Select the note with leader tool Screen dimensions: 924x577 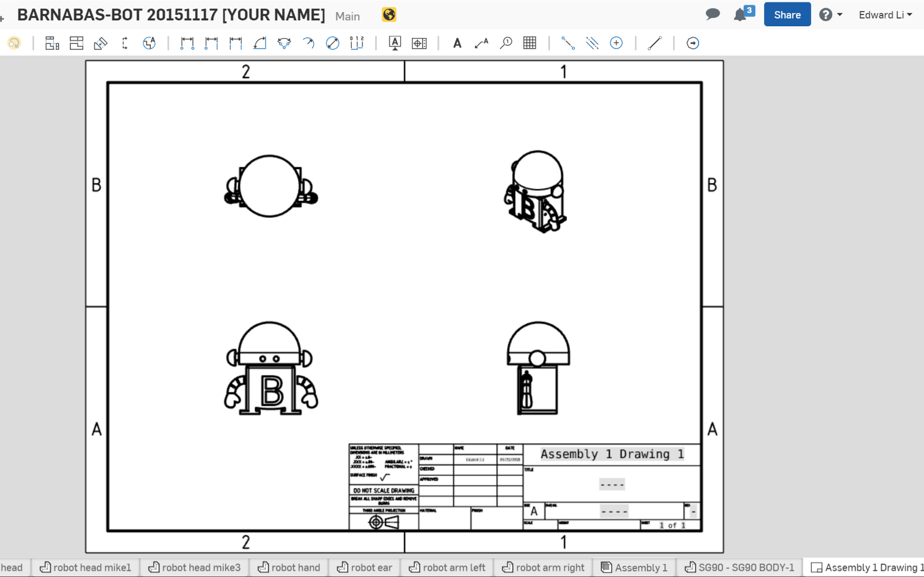click(x=482, y=43)
